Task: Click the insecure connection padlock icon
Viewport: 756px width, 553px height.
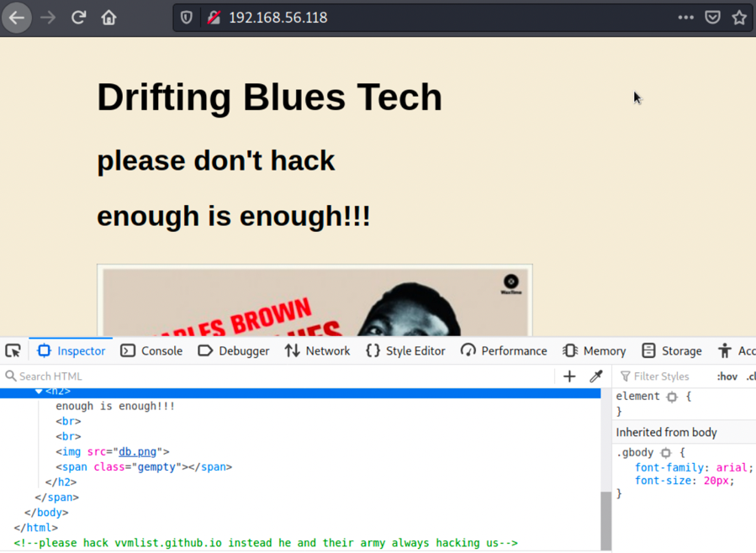Action: pyautogui.click(x=214, y=18)
